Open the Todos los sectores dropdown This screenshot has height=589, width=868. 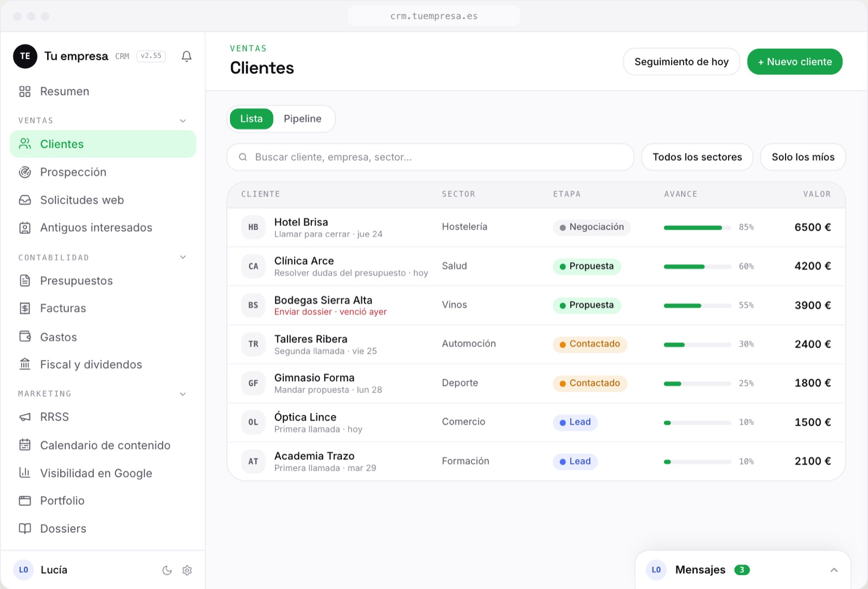click(697, 157)
